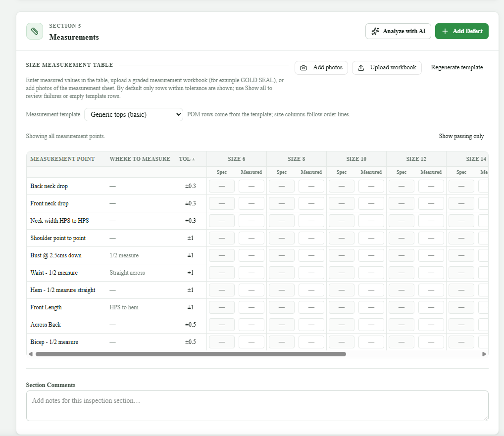The image size is (504, 436).
Task: Select the Back neck drop row label
Action: pos(49,186)
